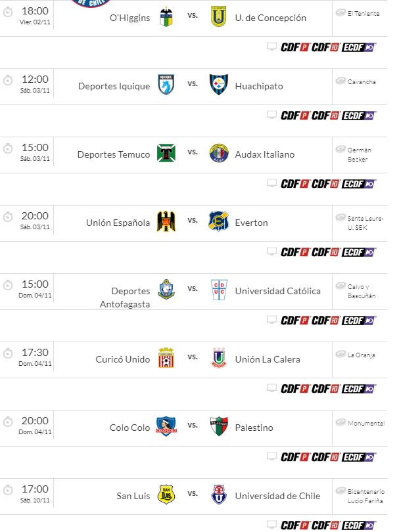Click the Everton team crest
399x532 pixels.
click(218, 223)
